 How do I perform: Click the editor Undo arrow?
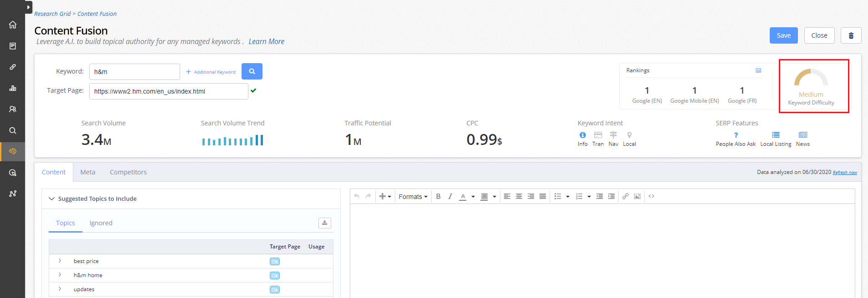357,196
